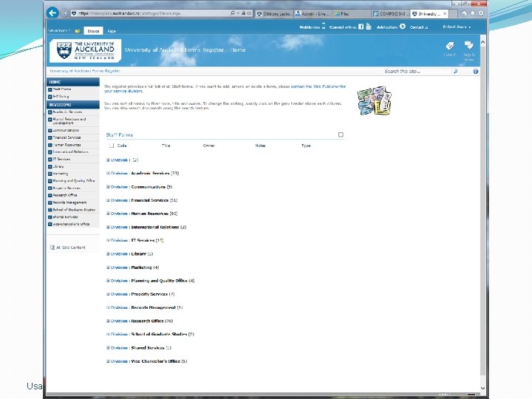Expand Division Property Services group

pos(108,294)
